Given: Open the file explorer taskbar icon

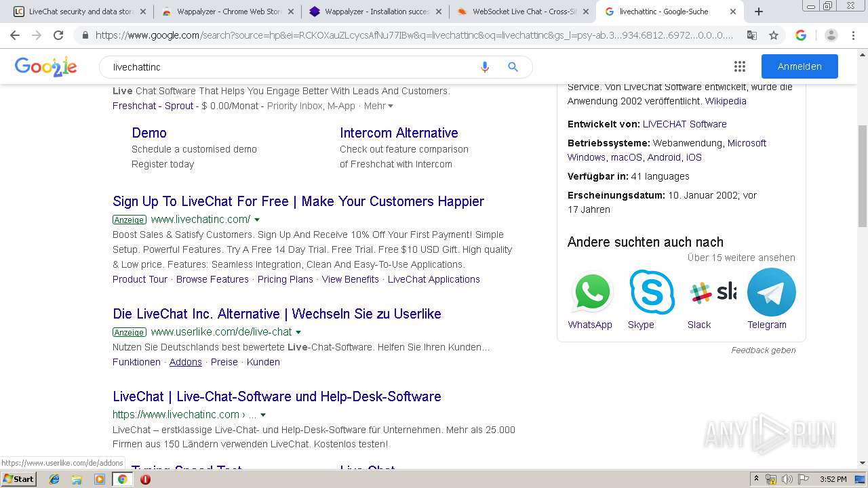Looking at the screenshot, I should (x=77, y=479).
